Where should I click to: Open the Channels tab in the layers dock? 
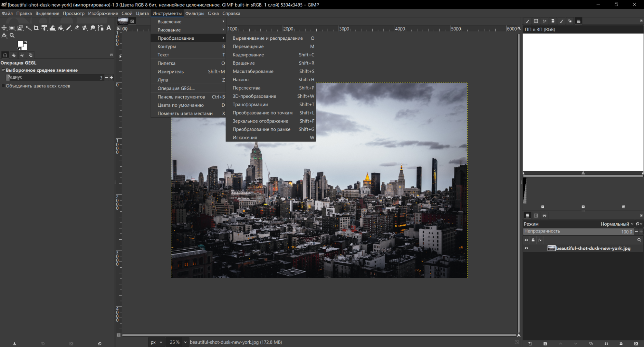pyautogui.click(x=536, y=215)
